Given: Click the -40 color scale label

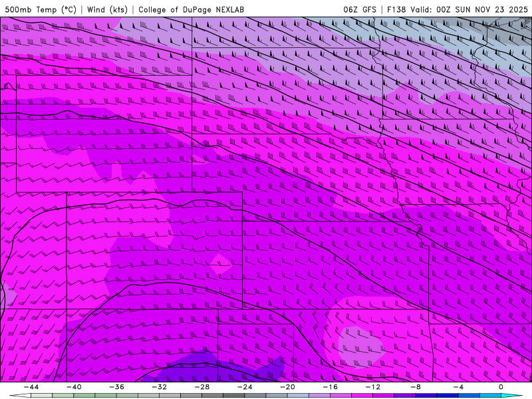Looking at the screenshot, I should (x=74, y=387).
